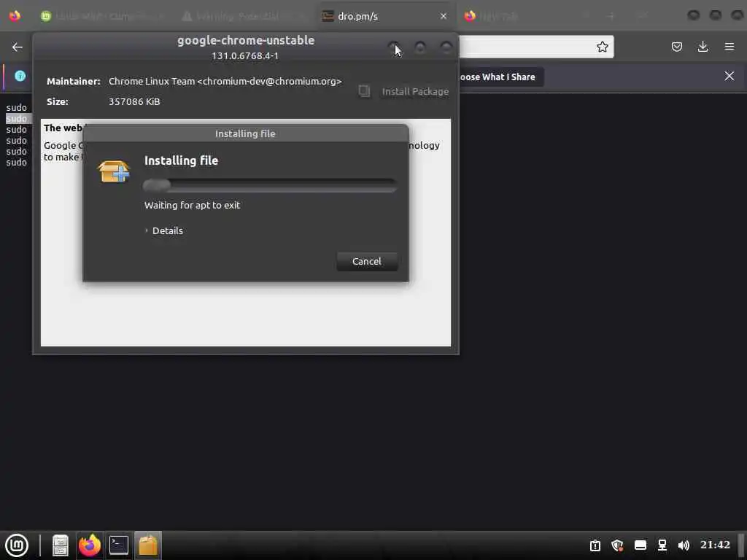The image size is (747, 560).
Task: Open the Pocket save icon
Action: tap(677, 47)
